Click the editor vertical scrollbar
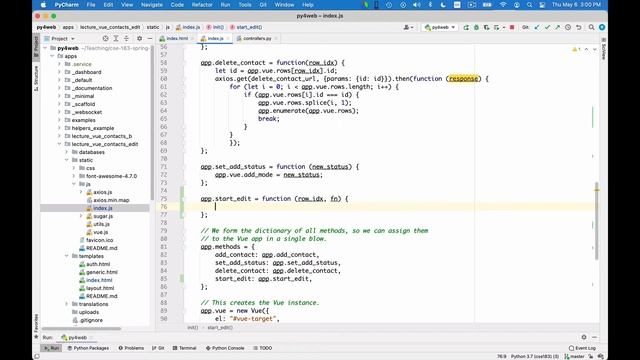 coord(597,220)
